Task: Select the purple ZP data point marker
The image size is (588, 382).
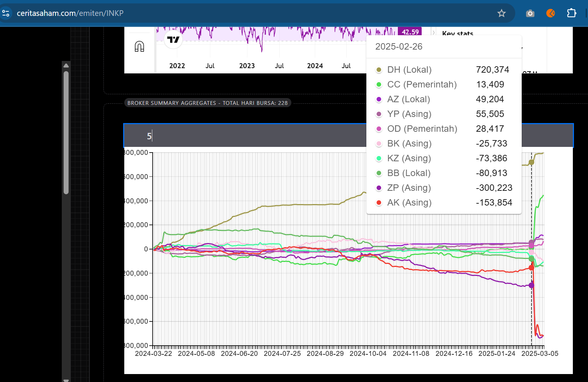Action: click(x=532, y=285)
